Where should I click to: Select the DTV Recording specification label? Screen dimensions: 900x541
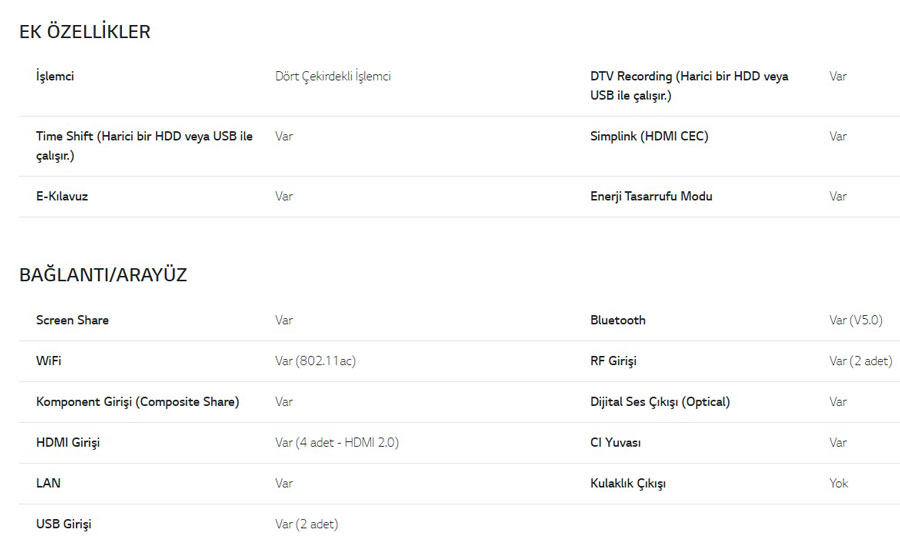click(689, 85)
